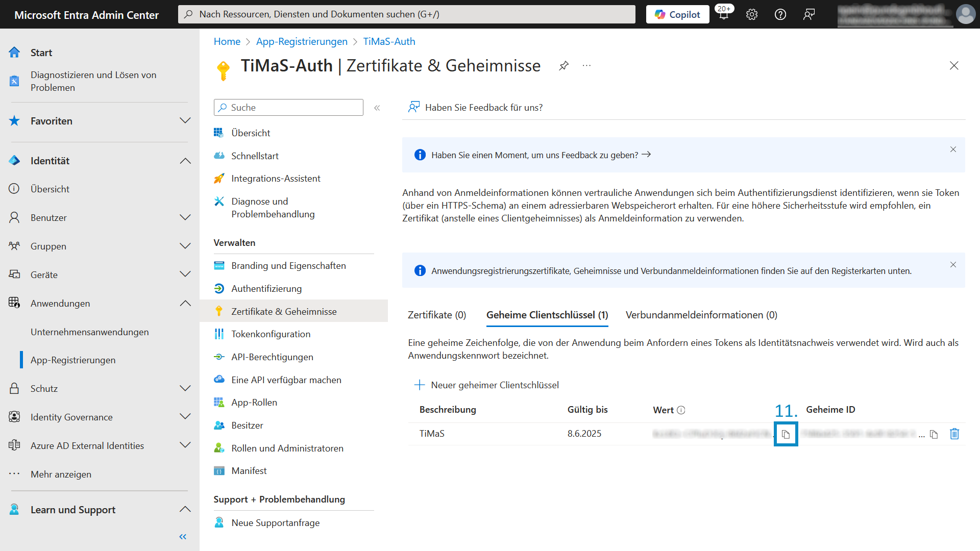Screen dimensions: 980x551
Task: Open the account avatar menu
Action: (x=965, y=14)
